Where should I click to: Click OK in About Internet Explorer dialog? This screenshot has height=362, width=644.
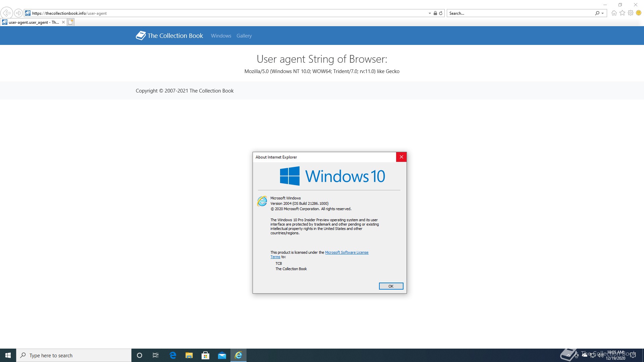tap(391, 286)
